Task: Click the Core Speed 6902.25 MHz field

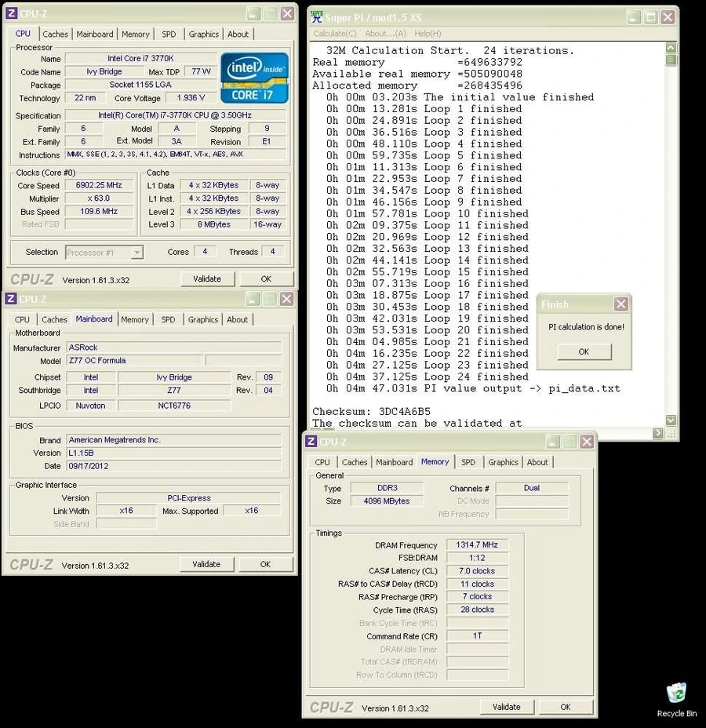Action: (99, 185)
